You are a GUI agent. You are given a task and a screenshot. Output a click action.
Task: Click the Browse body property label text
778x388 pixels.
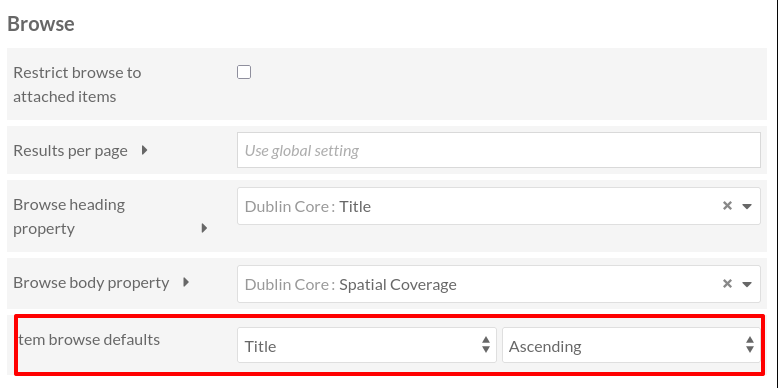point(91,283)
